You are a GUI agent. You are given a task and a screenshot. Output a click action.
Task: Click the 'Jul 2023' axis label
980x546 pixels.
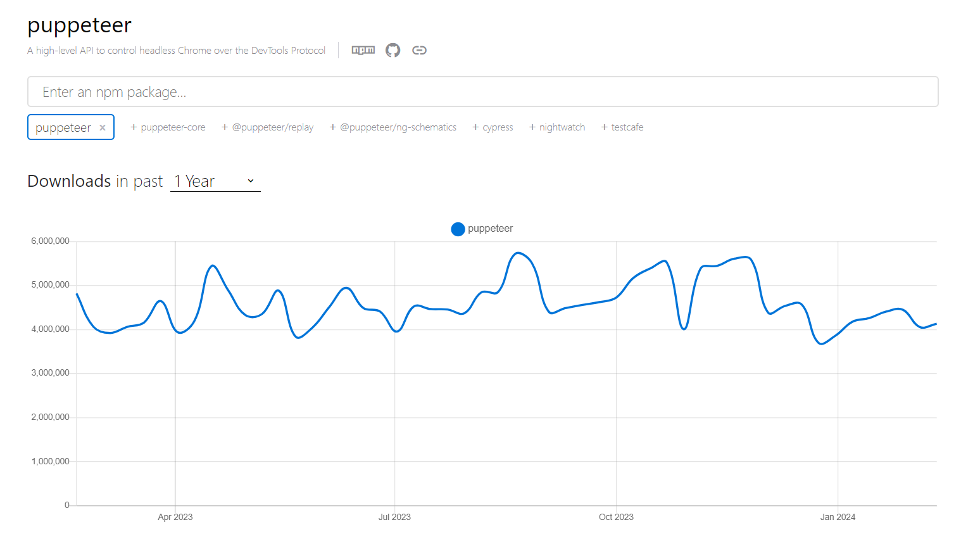point(394,517)
